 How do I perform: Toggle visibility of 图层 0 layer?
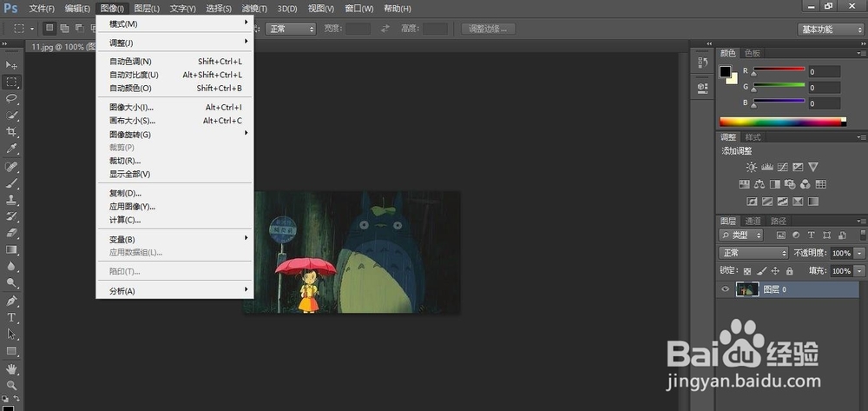click(725, 289)
